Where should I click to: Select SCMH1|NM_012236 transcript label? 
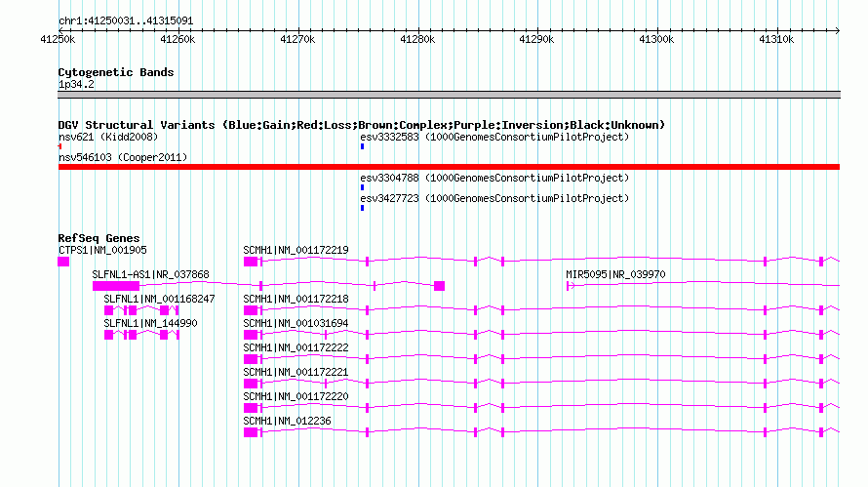287,421
